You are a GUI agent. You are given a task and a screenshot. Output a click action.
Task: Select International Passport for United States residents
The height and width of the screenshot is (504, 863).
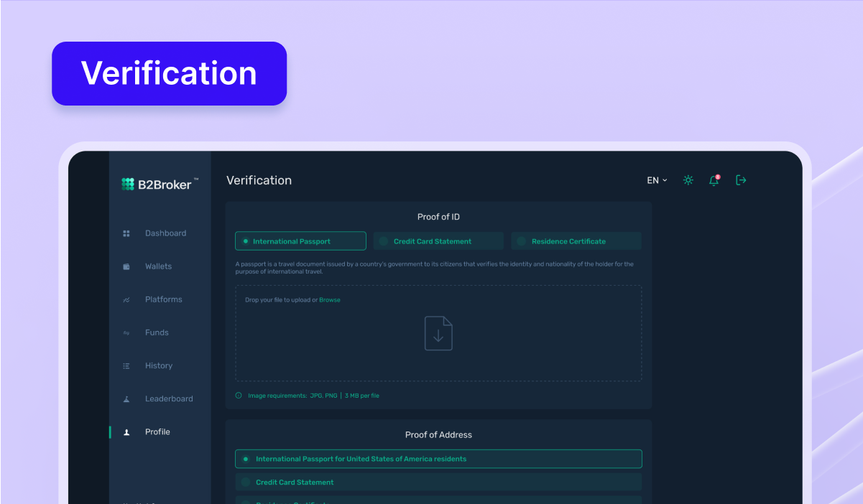438,459
